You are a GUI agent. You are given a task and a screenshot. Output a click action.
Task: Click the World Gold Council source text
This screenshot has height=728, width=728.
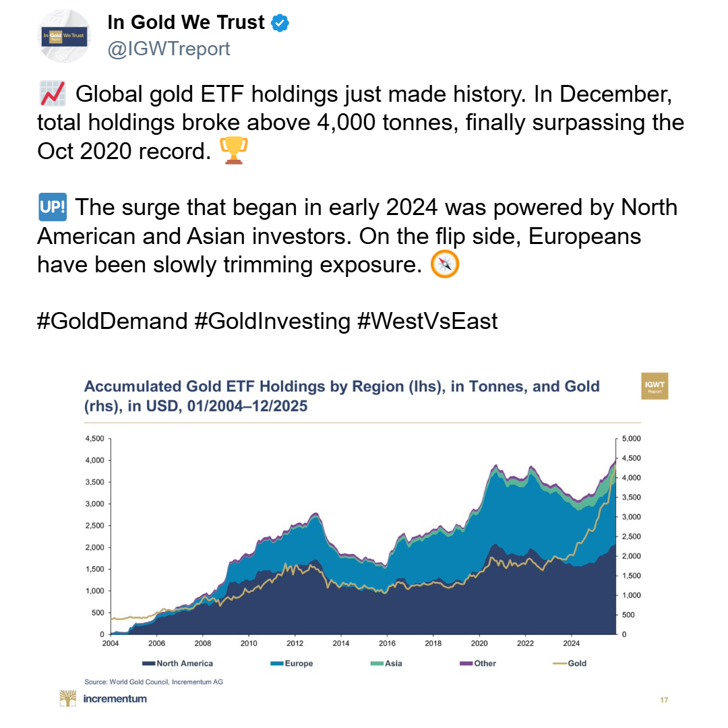coord(154,682)
